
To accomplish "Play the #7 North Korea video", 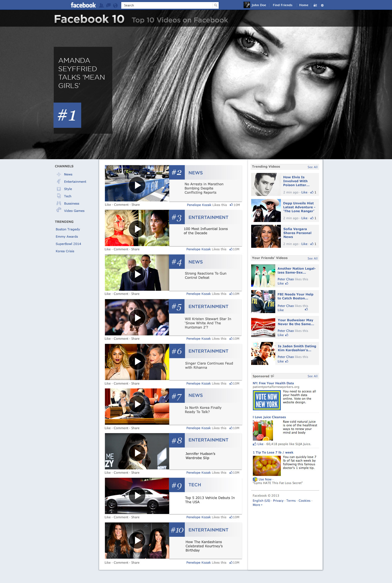I will point(137,404).
